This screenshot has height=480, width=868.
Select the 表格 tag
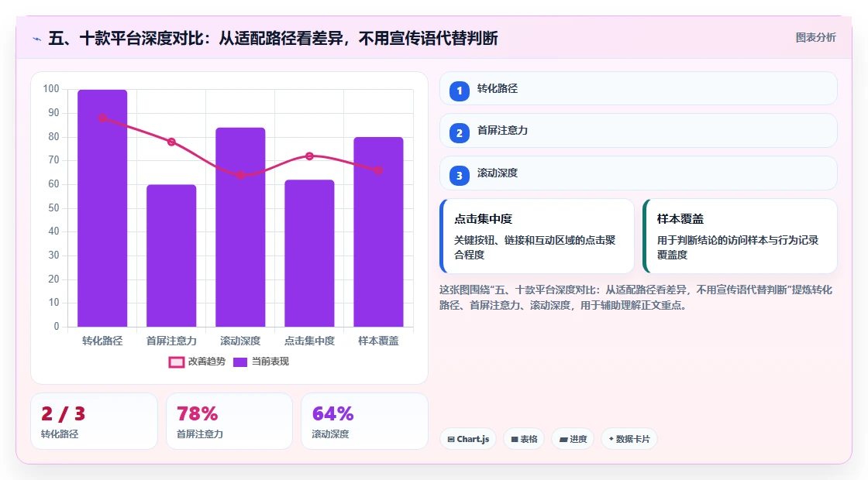click(524, 439)
